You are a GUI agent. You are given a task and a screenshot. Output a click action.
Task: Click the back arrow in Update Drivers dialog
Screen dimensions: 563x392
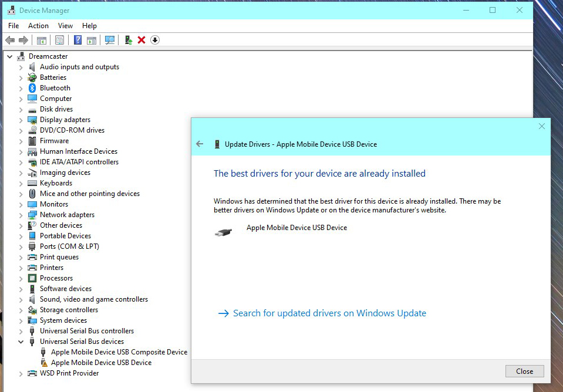[200, 144]
